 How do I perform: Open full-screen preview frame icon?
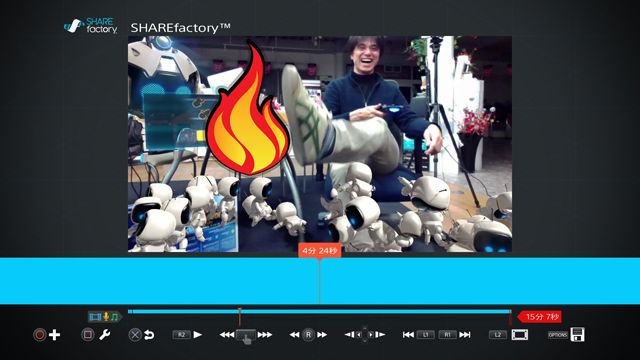[x=520, y=335]
